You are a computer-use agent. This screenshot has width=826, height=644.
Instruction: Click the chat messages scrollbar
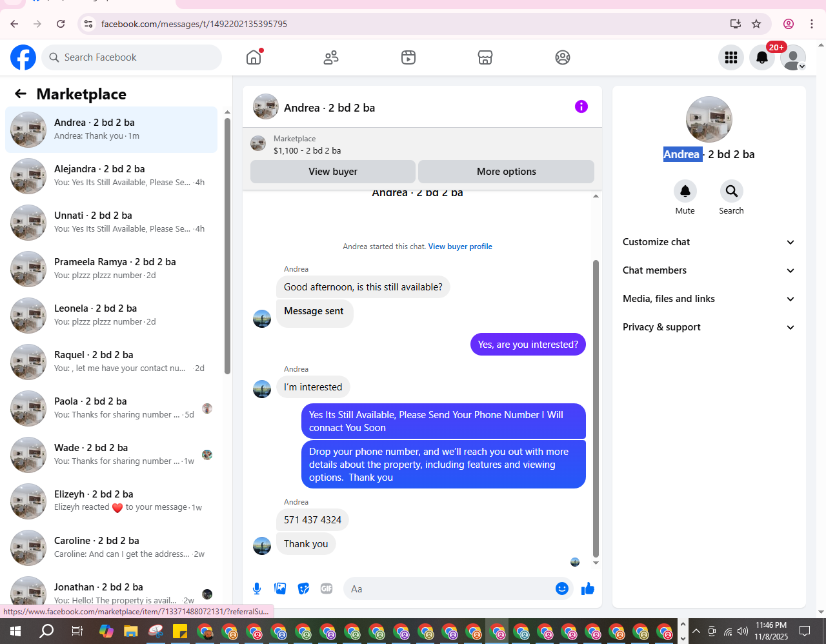click(x=596, y=408)
